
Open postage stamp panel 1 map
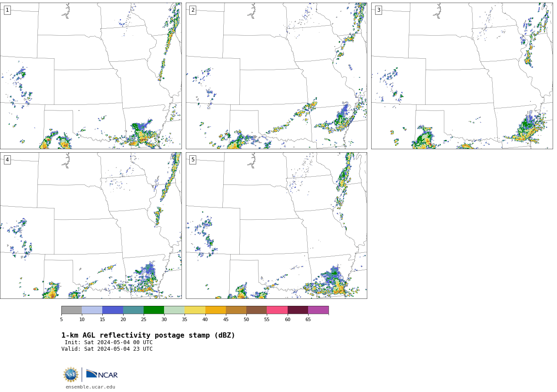pyautogui.click(x=91, y=76)
